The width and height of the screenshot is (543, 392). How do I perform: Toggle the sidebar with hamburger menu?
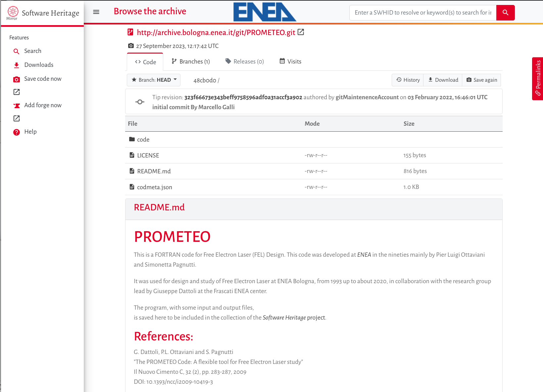click(x=96, y=12)
